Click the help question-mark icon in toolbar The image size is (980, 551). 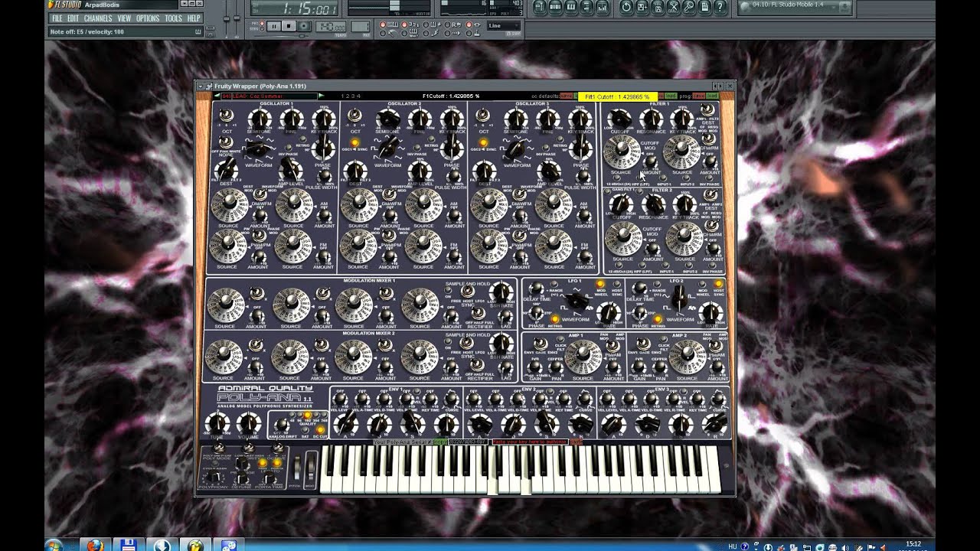pos(720,7)
